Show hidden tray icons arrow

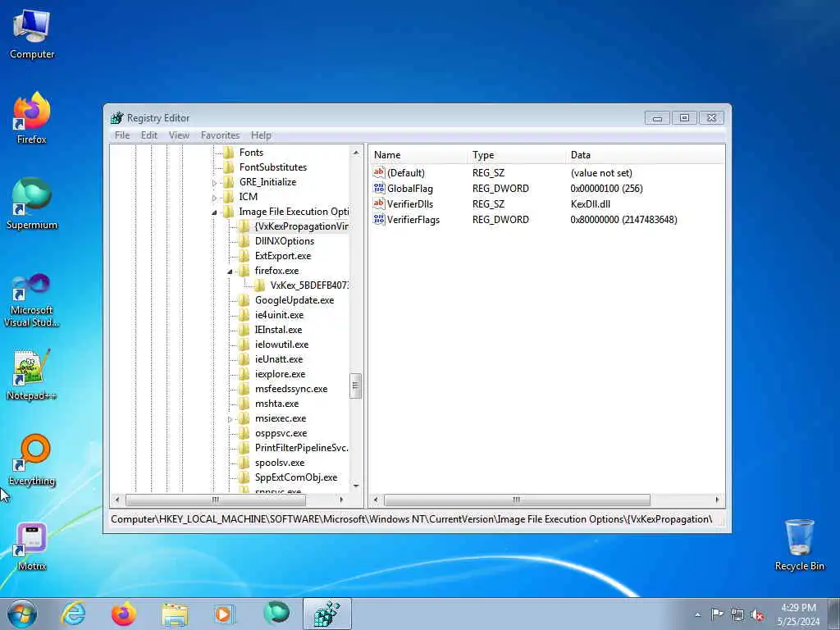click(x=697, y=615)
